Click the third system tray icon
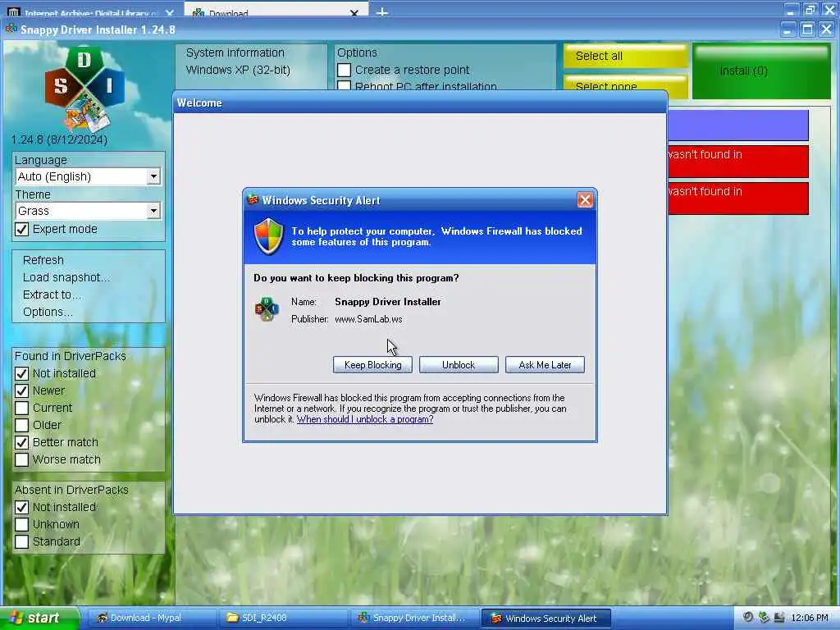 (x=779, y=618)
